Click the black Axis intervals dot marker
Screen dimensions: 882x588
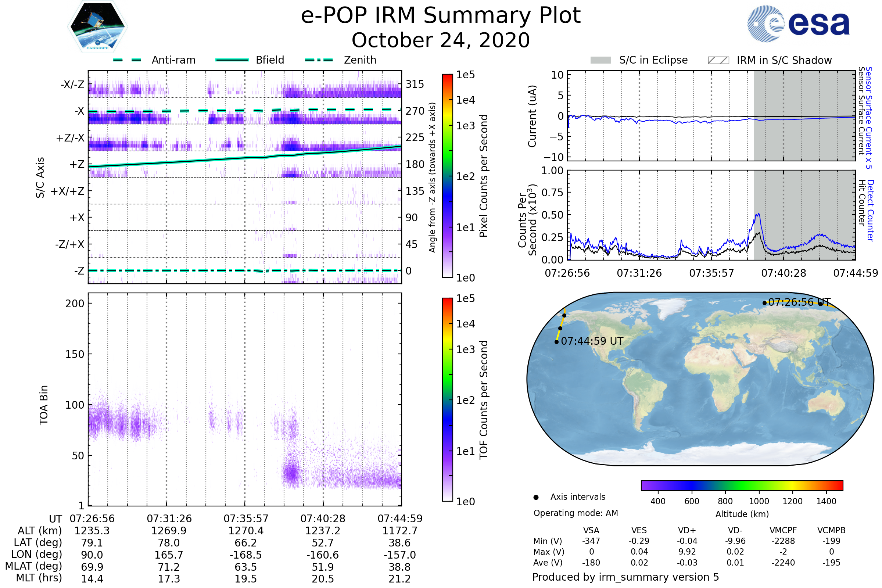(536, 498)
